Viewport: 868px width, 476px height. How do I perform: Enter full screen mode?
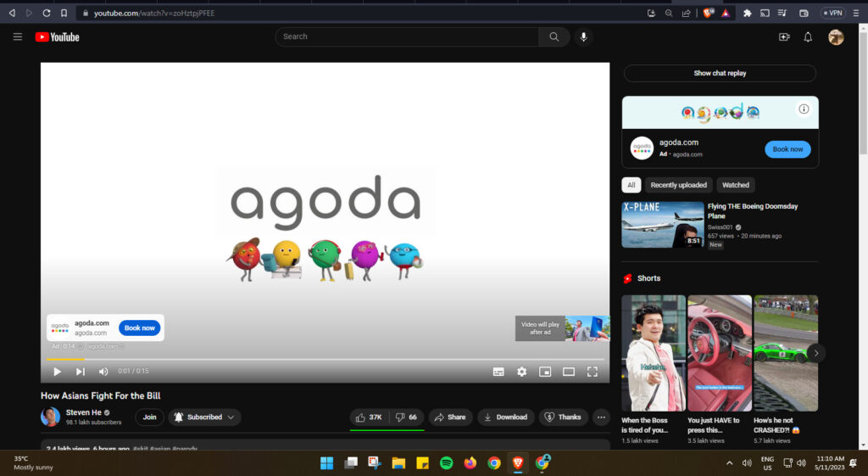coord(593,372)
